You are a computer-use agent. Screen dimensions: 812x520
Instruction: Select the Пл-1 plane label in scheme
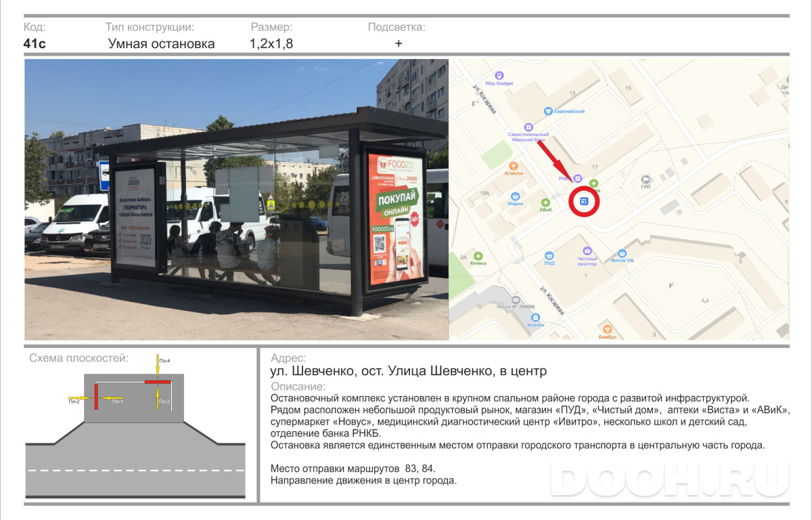coord(118,402)
